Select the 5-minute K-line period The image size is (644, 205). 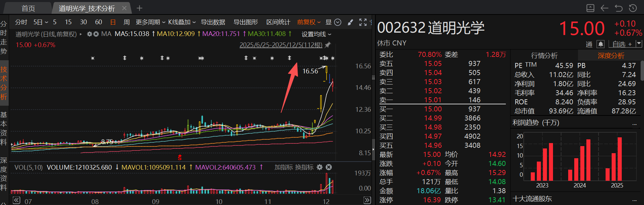(x=55, y=22)
